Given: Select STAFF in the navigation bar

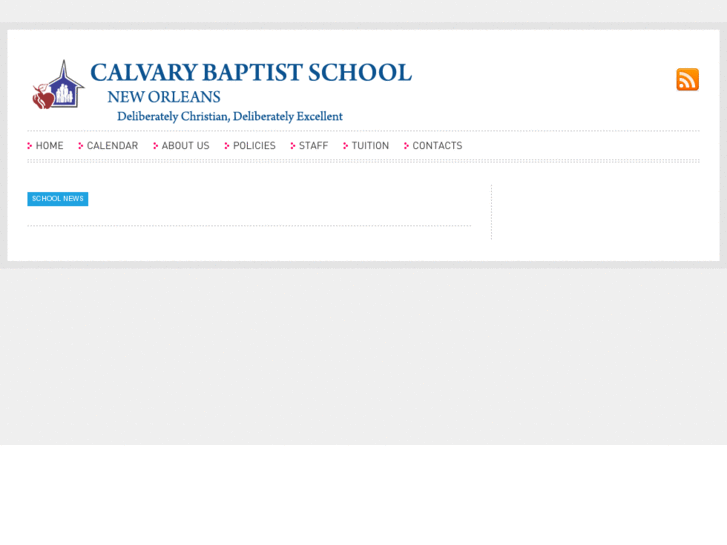Looking at the screenshot, I should pyautogui.click(x=313, y=146).
